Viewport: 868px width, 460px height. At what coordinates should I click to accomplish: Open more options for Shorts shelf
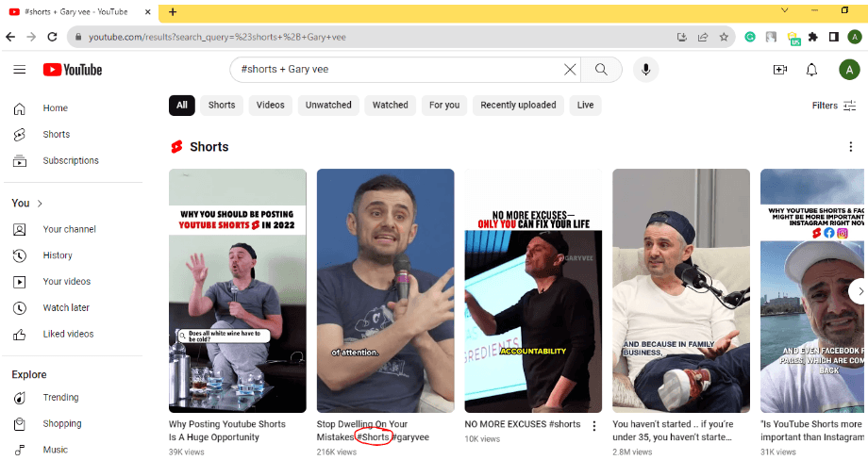point(851,146)
